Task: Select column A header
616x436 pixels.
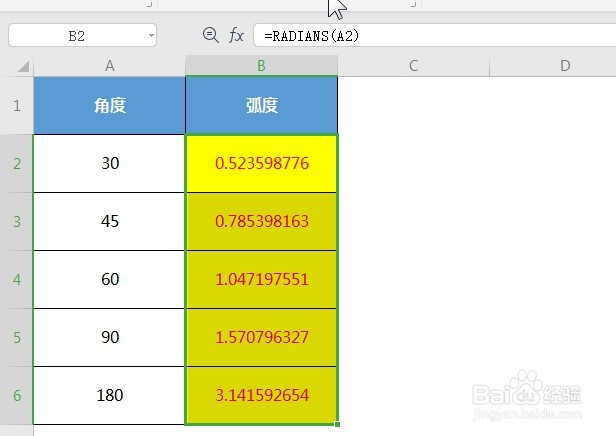Action: point(110,66)
